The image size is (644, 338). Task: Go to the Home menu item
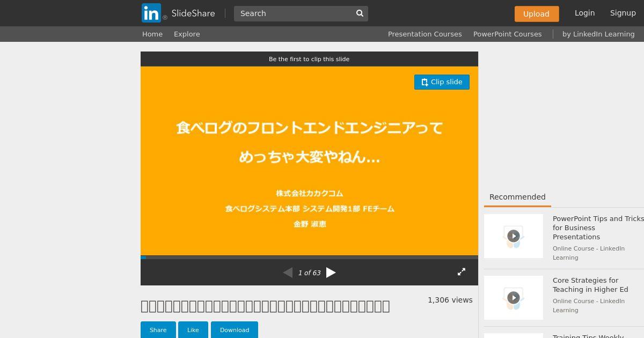tap(152, 34)
